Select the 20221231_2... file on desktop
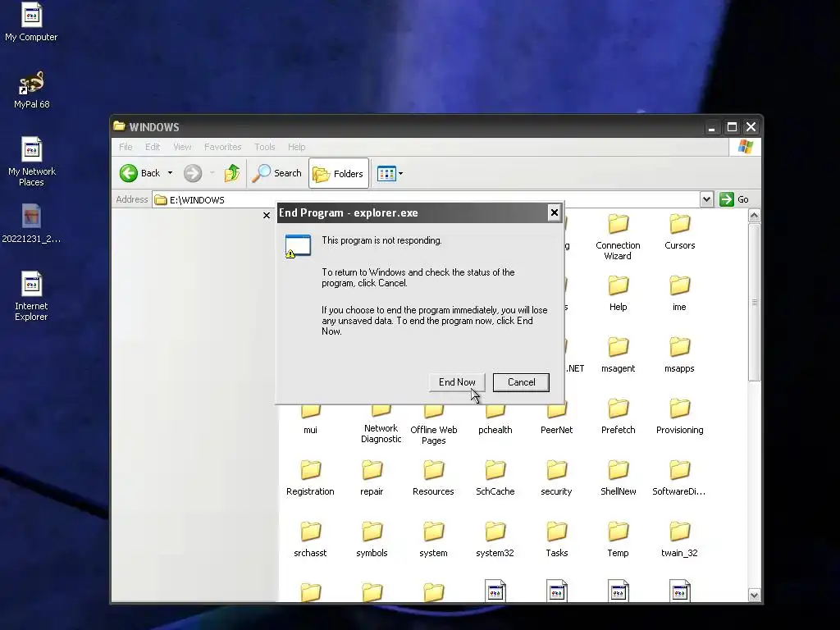 pos(31,224)
